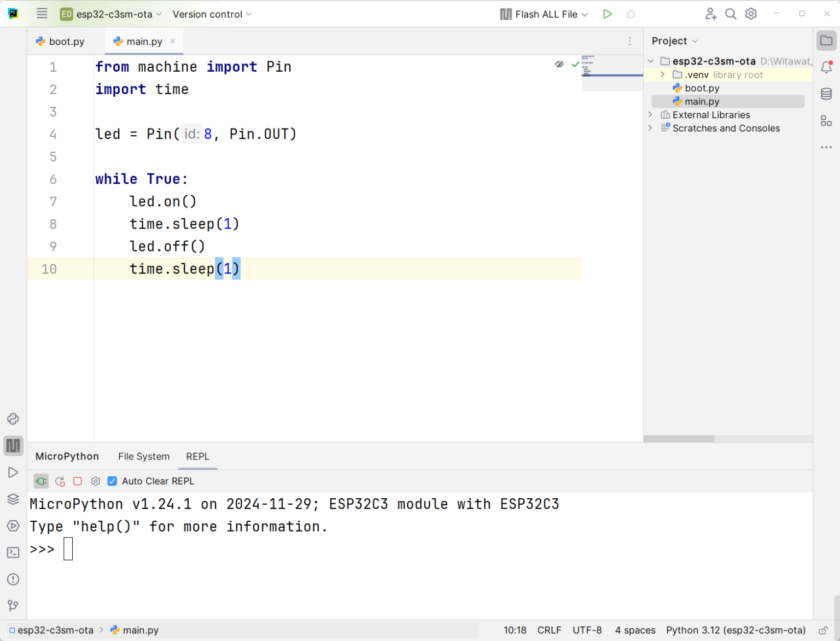Disconnect the MicroPython device connection
The height and width of the screenshot is (641, 840).
click(41, 481)
